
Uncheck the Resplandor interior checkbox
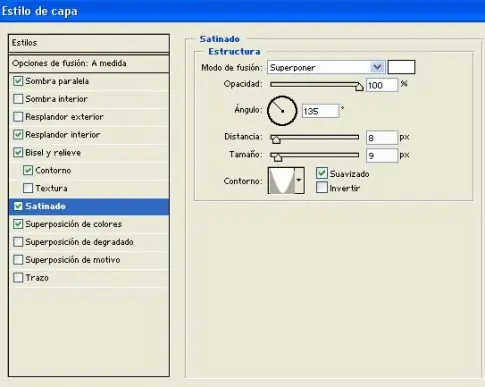18,135
